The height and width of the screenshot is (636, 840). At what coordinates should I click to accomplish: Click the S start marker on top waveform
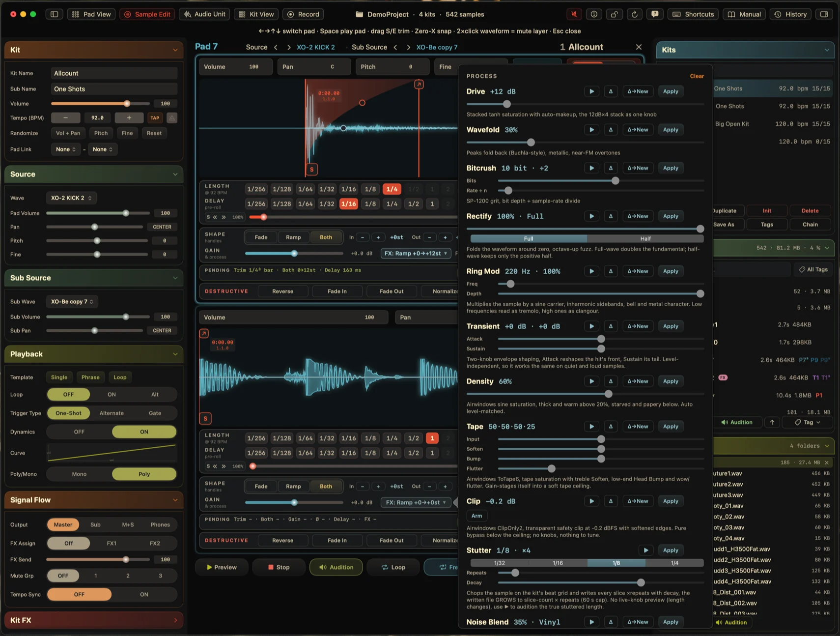(311, 170)
